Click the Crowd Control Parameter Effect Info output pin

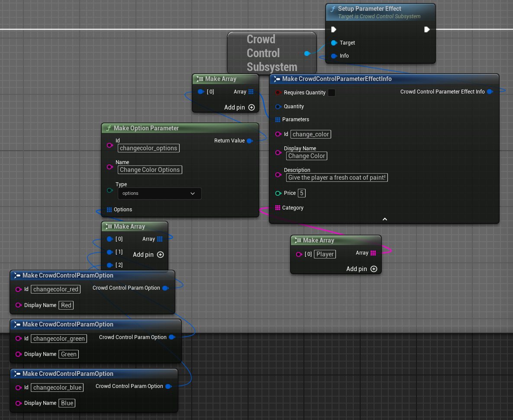490,92
